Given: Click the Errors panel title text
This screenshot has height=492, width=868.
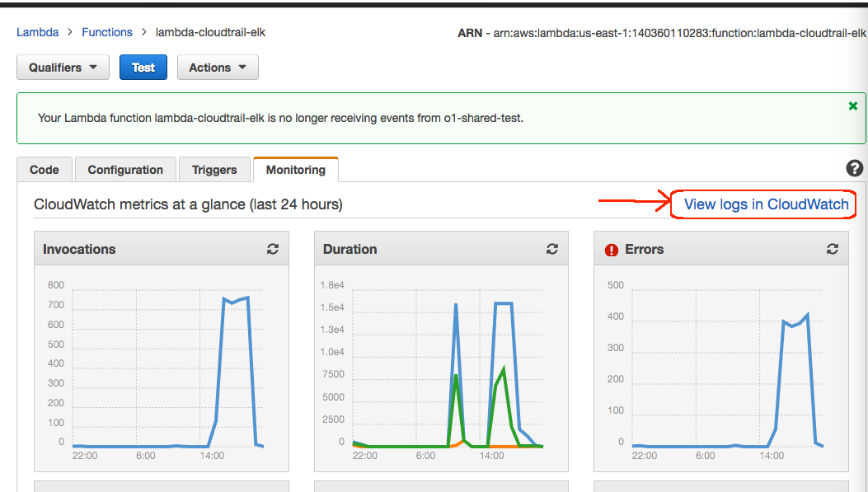Looking at the screenshot, I should [x=645, y=249].
